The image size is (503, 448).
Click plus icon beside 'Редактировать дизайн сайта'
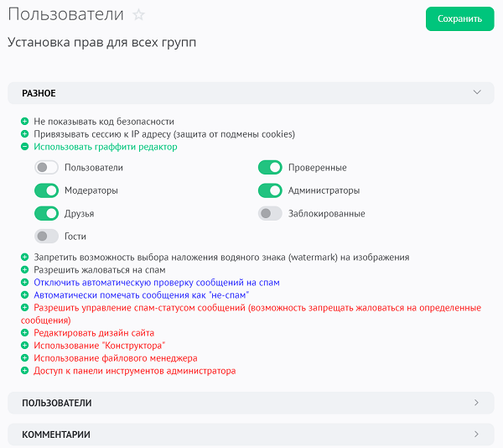[25, 333]
